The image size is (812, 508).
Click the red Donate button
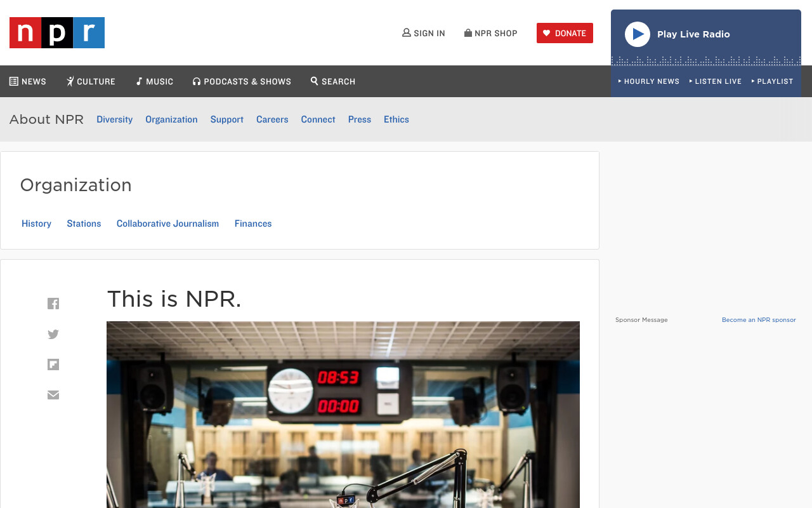click(565, 33)
